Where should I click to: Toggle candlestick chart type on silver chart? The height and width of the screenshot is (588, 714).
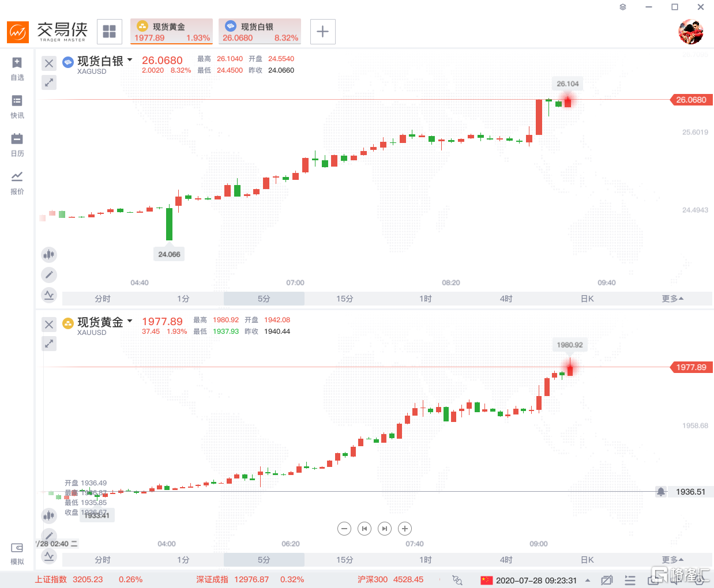click(49, 254)
